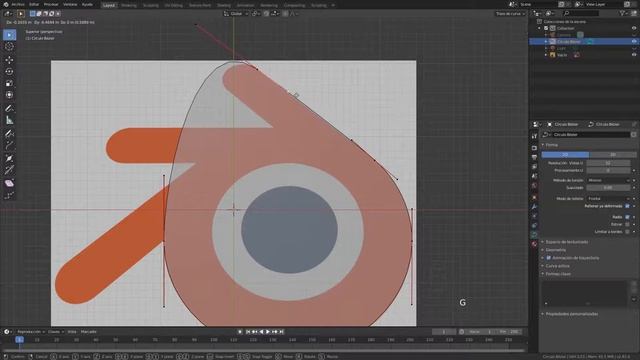Expand the Formas clave panel

[x=558, y=274]
